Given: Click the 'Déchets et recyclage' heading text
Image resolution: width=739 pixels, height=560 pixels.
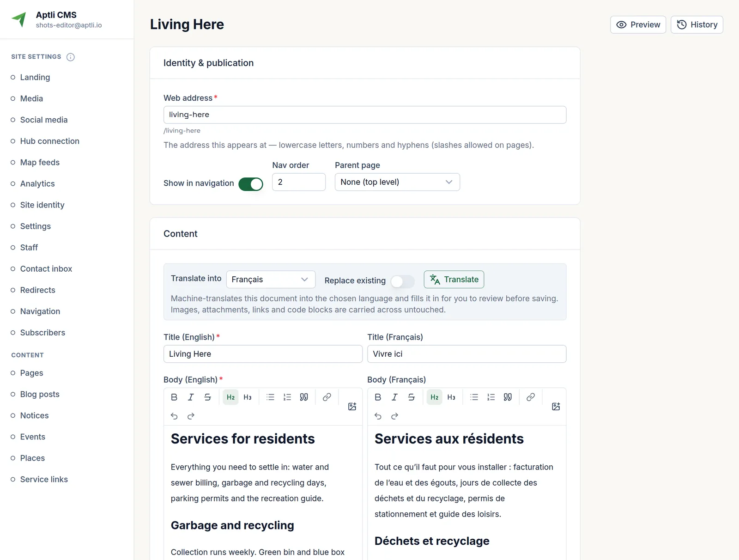Looking at the screenshot, I should [432, 541].
